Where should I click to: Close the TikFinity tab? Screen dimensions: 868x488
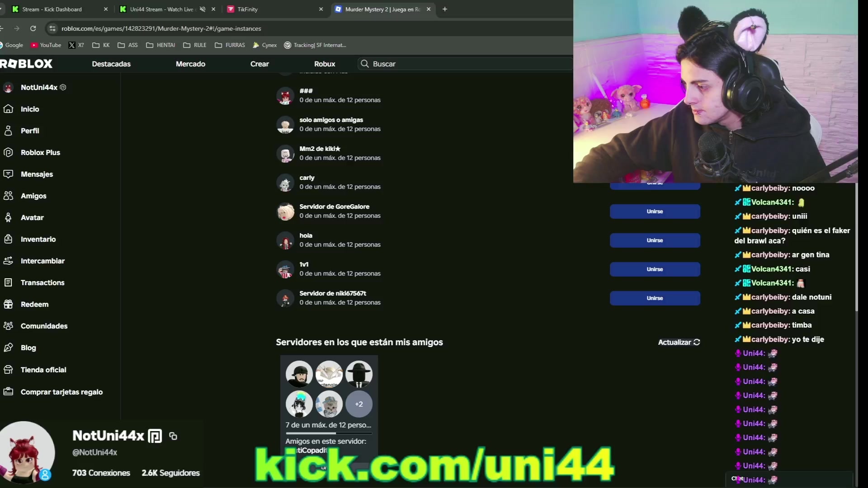pyautogui.click(x=321, y=9)
